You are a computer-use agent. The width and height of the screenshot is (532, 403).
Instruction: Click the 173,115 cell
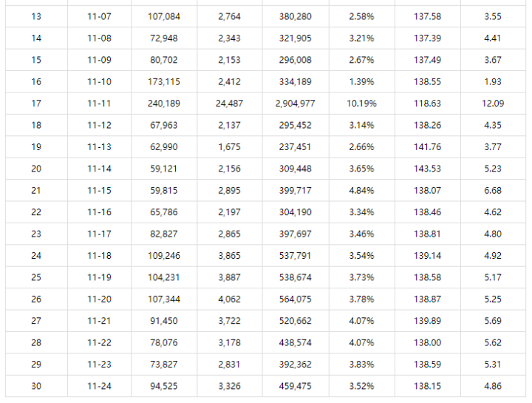point(163,81)
